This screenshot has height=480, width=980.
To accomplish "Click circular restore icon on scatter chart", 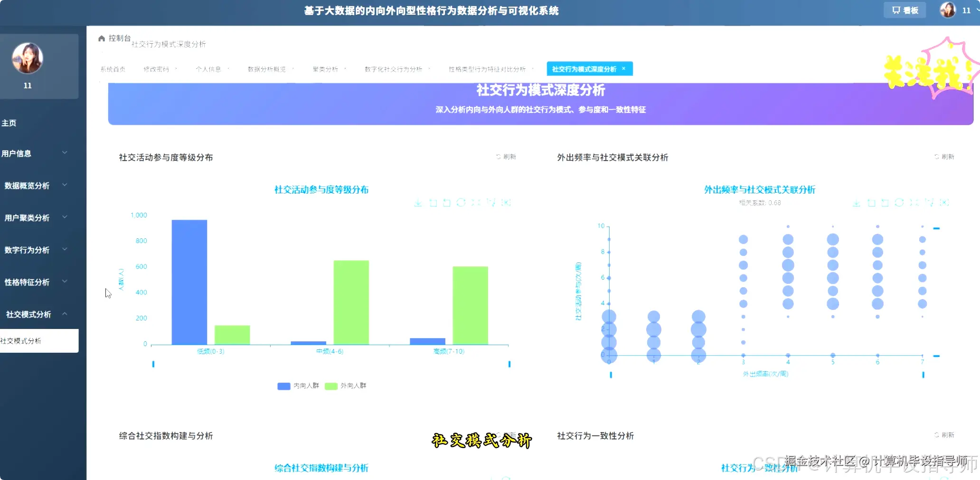I will (x=899, y=203).
